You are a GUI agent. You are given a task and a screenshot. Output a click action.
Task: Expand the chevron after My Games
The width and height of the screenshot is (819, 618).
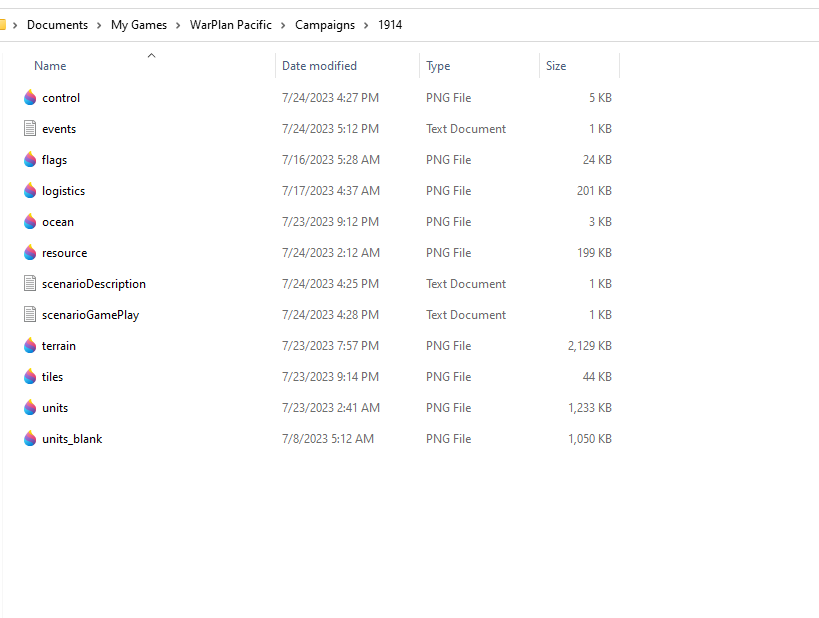click(x=178, y=25)
